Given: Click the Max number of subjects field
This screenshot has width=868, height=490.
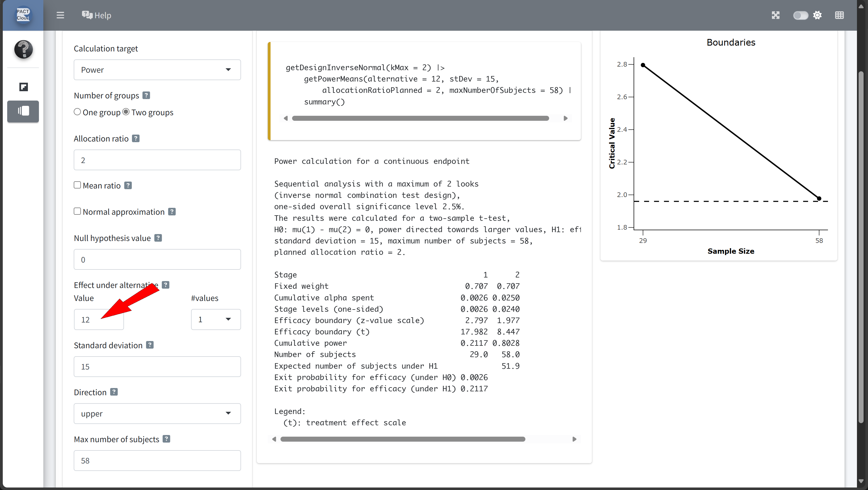Looking at the screenshot, I should point(157,461).
